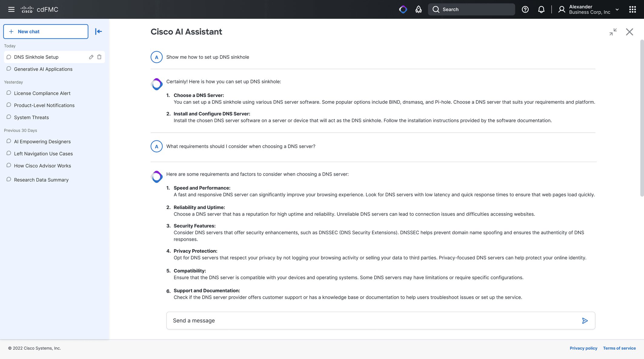Start a New chat
The image size is (644, 359).
click(46, 32)
